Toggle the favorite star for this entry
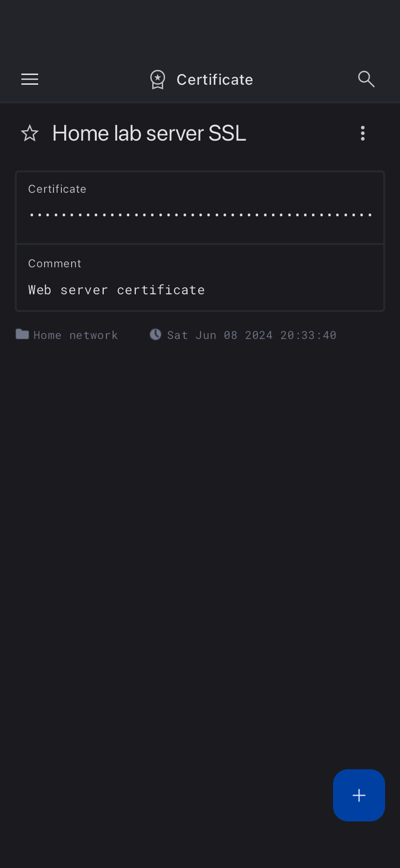This screenshot has height=868, width=400. click(x=30, y=134)
